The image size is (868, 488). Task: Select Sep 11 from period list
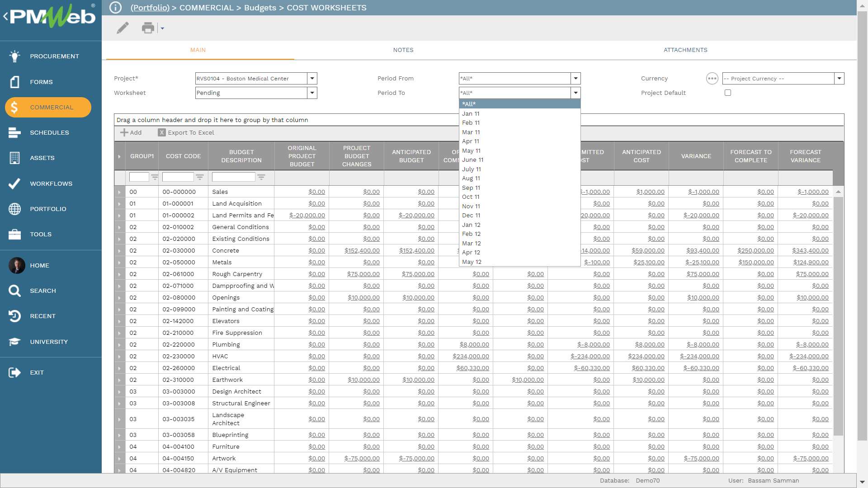(519, 188)
